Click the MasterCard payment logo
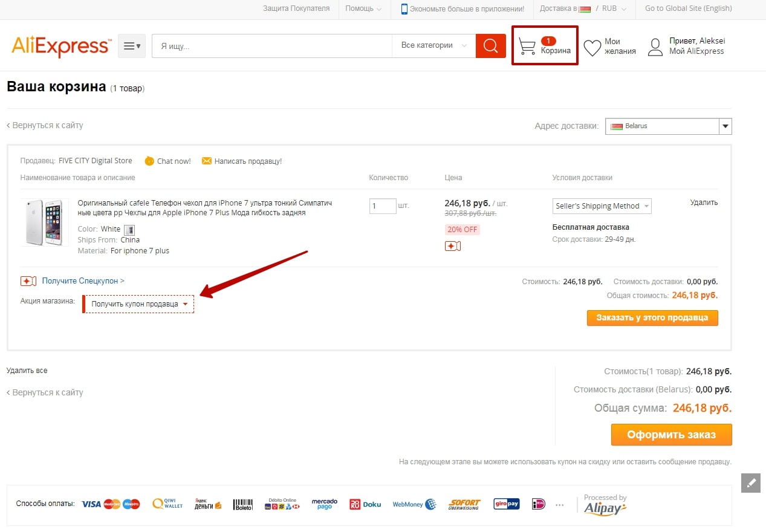 112,504
